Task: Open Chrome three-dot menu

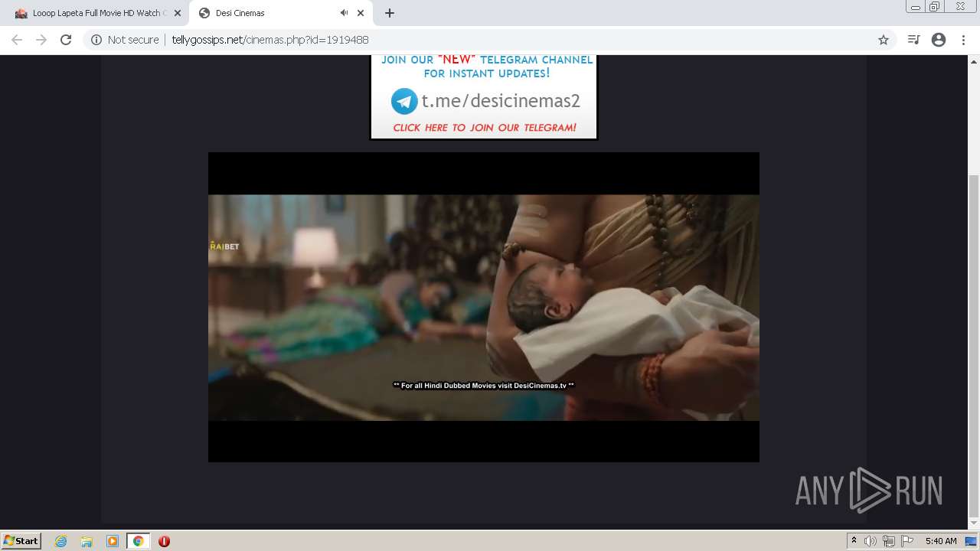Action: (x=964, y=40)
